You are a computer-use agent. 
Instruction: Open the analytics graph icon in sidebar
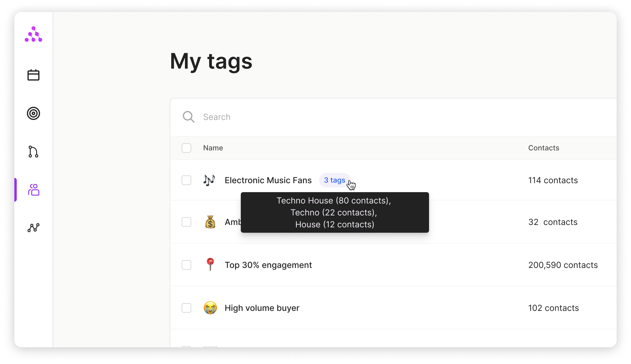point(33,228)
